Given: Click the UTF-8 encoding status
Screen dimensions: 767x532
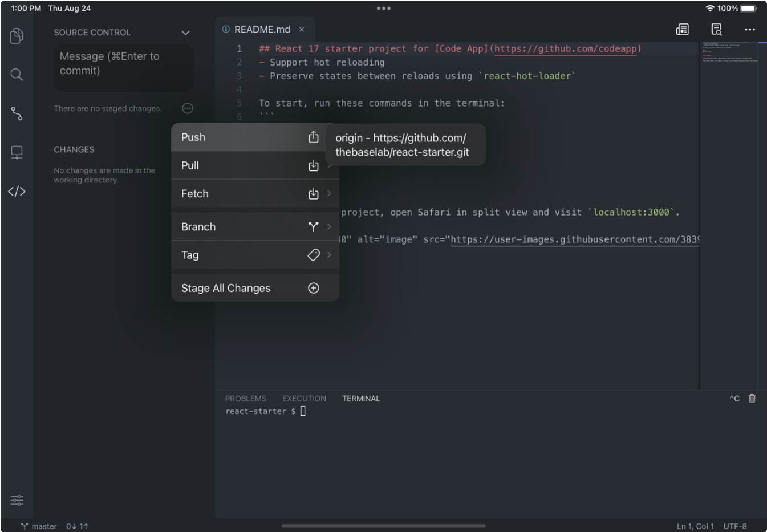Looking at the screenshot, I should click(735, 526).
